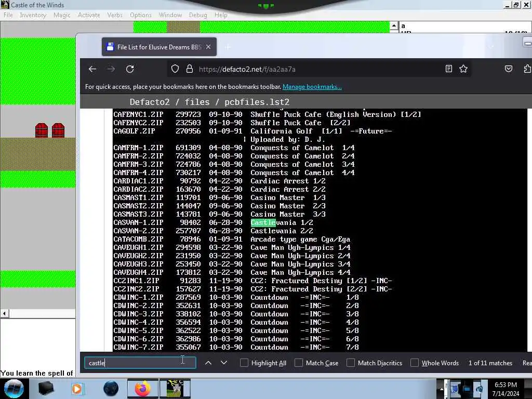Click the Defacto2 breadcrumb link
The image size is (532, 399).
tap(149, 102)
